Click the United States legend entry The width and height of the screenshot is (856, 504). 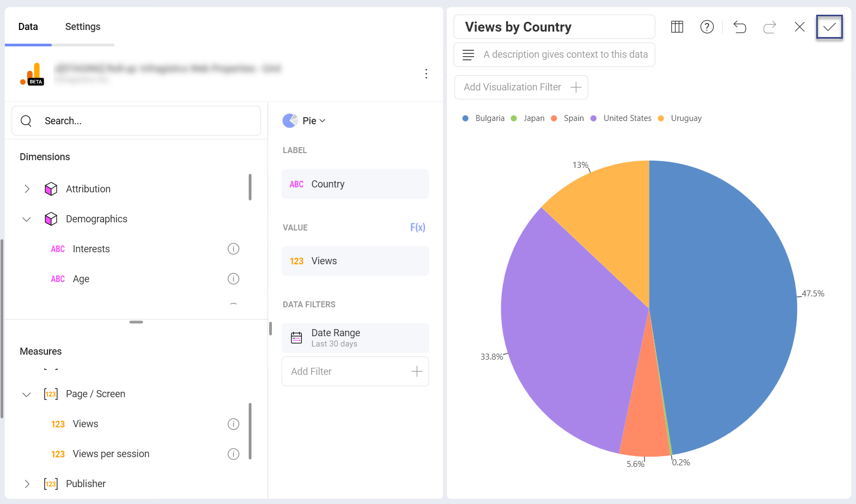[x=621, y=118]
